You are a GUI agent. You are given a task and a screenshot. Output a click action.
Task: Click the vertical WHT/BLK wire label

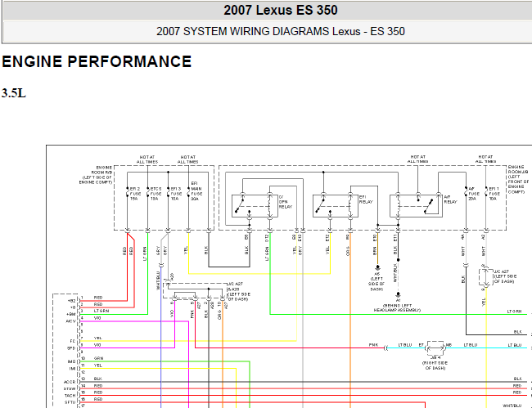tap(395, 272)
